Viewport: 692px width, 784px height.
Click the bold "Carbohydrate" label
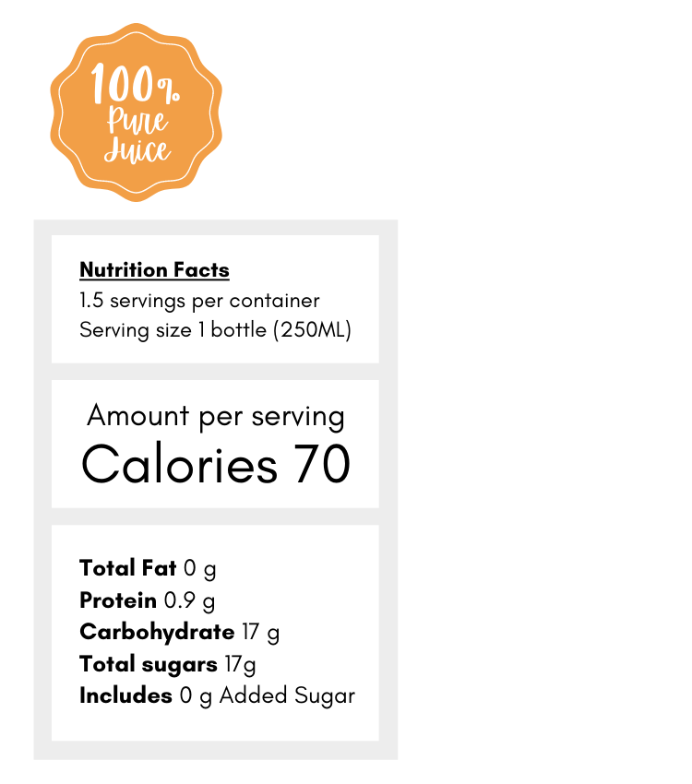pos(157,633)
